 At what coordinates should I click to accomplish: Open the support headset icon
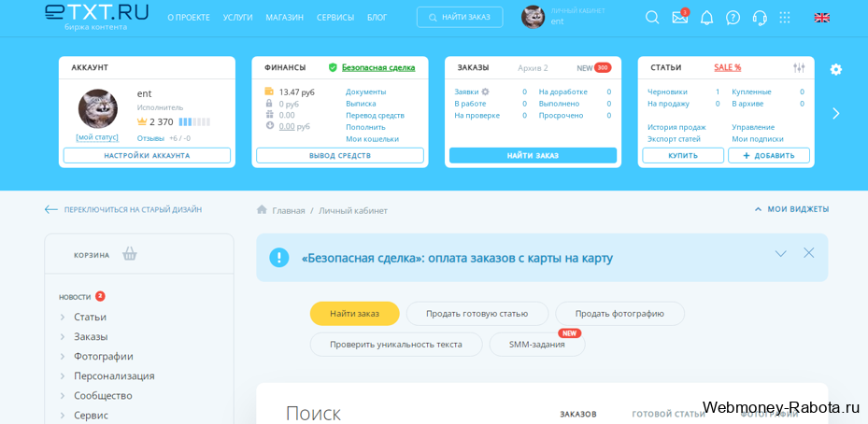coord(760,18)
